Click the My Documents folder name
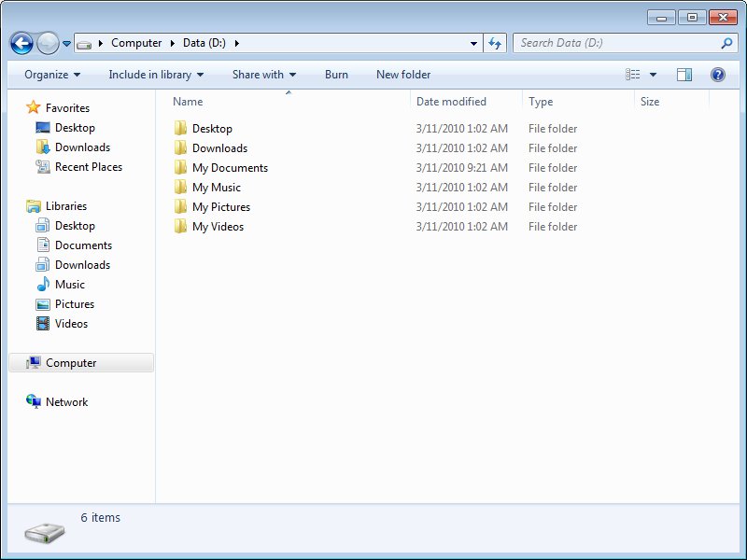Image resolution: width=747 pixels, height=560 pixels. pyautogui.click(x=230, y=168)
